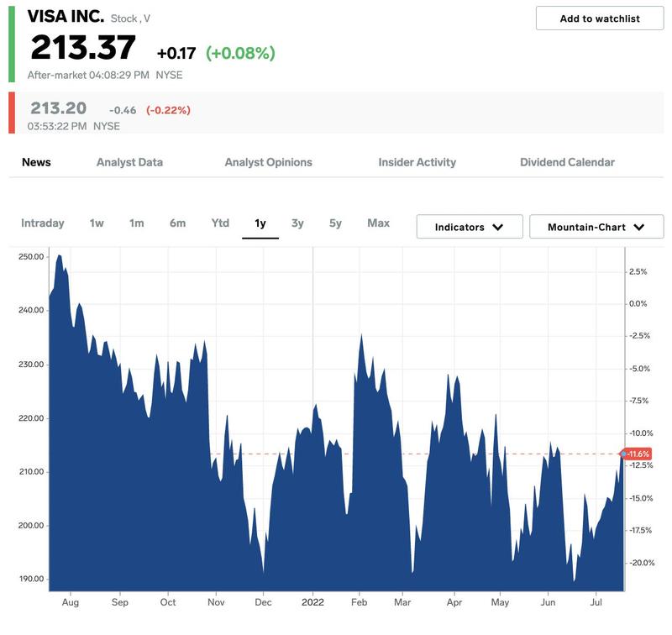The height and width of the screenshot is (635, 672).
Task: Click the +0.17 price change value
Action: [x=176, y=54]
